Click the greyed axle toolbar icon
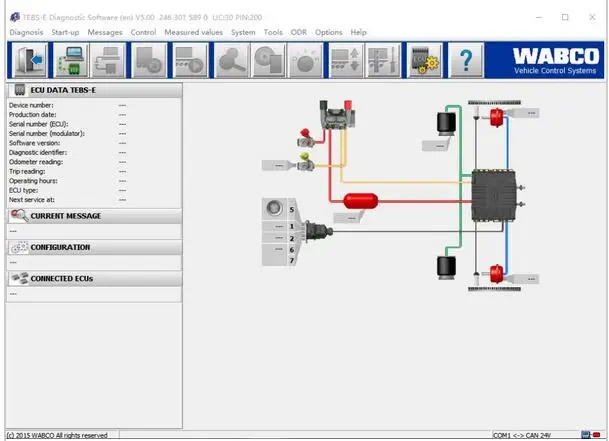 383,60
